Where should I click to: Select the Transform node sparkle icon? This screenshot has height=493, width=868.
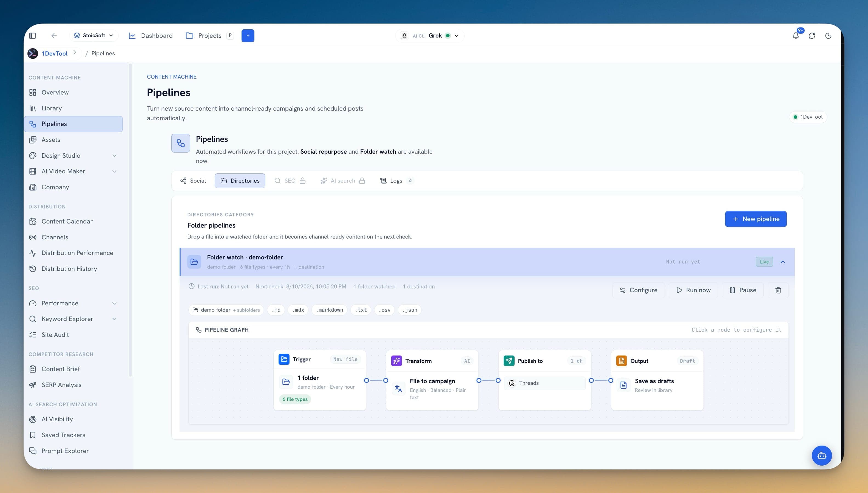click(x=396, y=361)
